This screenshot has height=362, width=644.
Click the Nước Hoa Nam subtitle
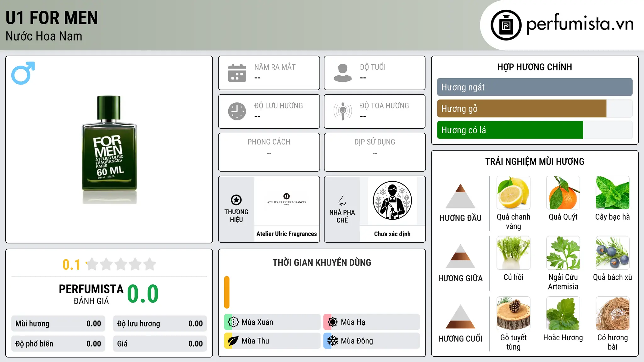pyautogui.click(x=44, y=36)
